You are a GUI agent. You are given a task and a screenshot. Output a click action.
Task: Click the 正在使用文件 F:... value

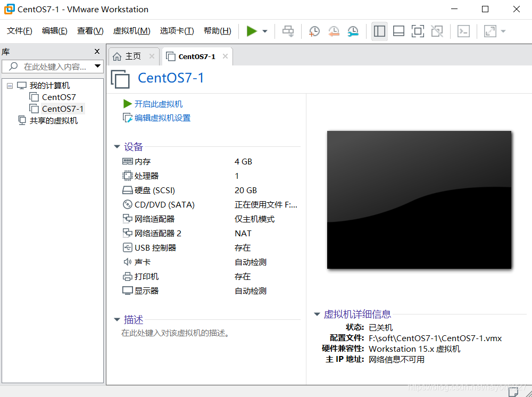click(265, 204)
